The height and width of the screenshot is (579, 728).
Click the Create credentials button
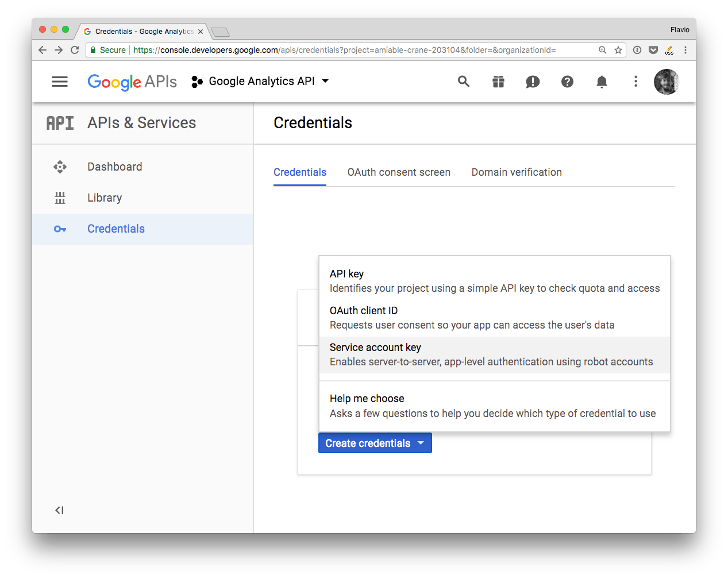375,443
